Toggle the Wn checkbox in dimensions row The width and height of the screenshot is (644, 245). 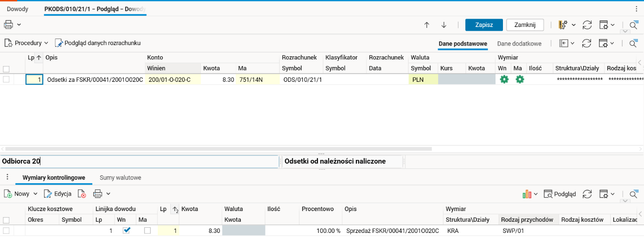tap(126, 231)
